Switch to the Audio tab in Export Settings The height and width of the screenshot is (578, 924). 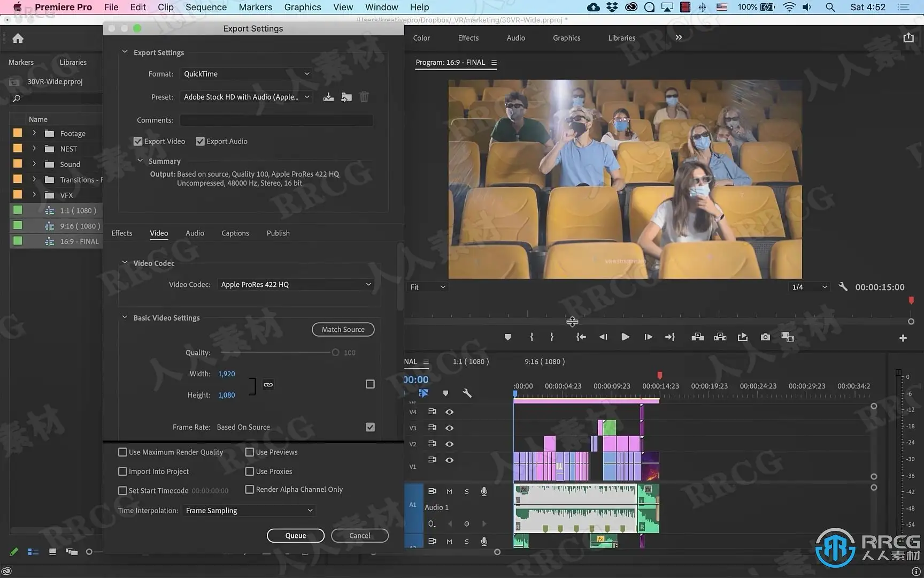point(195,233)
